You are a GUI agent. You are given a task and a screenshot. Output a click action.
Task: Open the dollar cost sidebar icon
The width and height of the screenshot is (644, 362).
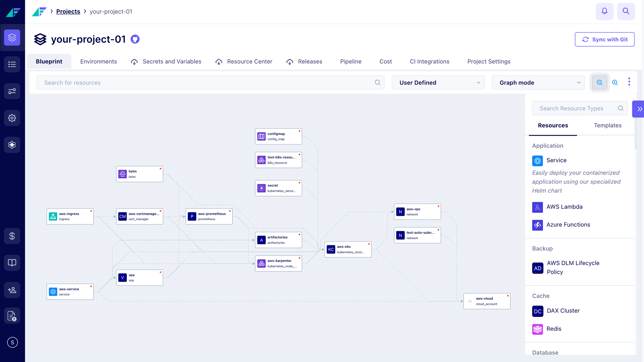(x=12, y=236)
